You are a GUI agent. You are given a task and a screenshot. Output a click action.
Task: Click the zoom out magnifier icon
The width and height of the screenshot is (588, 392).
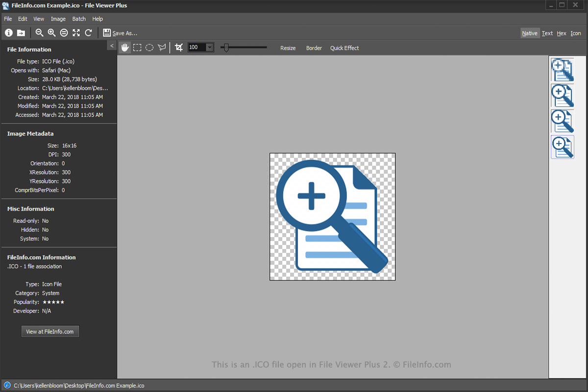pos(40,33)
